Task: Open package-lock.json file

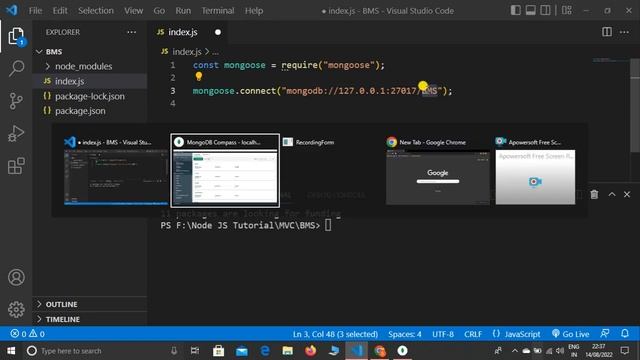Action: click(x=90, y=96)
